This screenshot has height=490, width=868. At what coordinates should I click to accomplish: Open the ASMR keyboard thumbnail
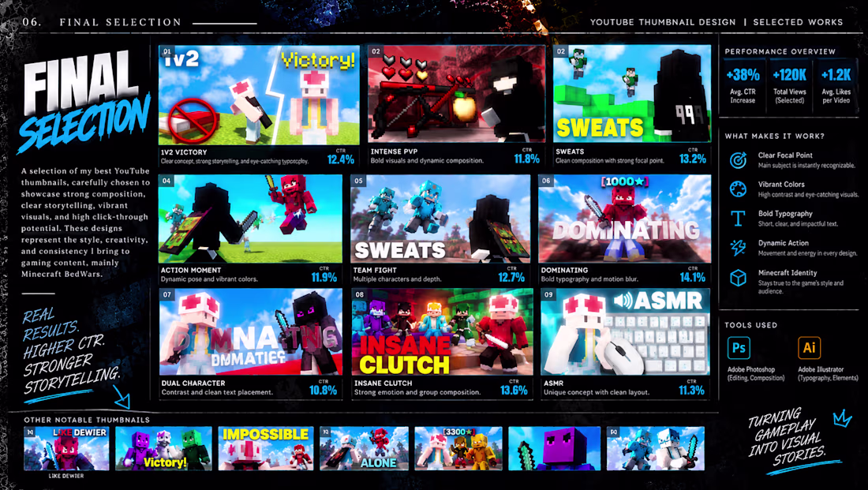tap(625, 331)
